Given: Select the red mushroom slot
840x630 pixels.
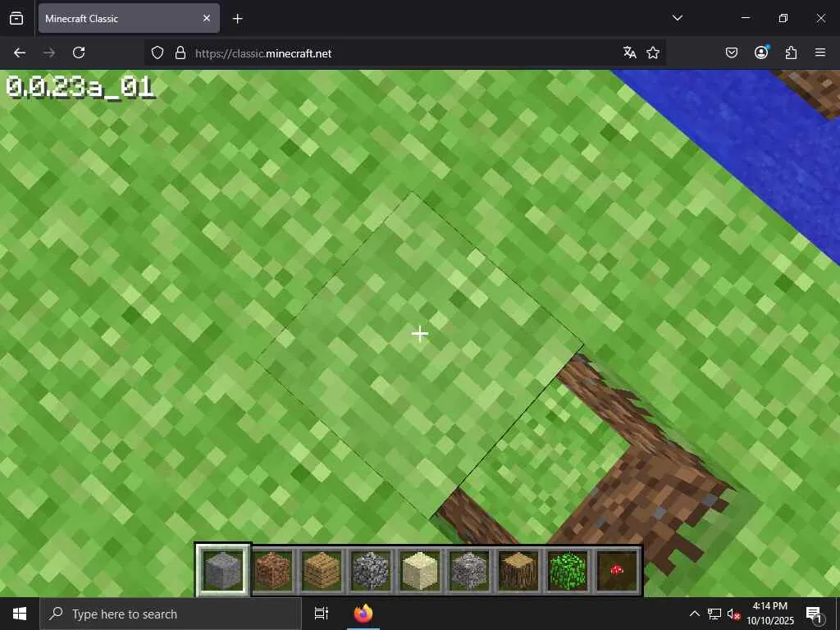Looking at the screenshot, I should [617, 571].
